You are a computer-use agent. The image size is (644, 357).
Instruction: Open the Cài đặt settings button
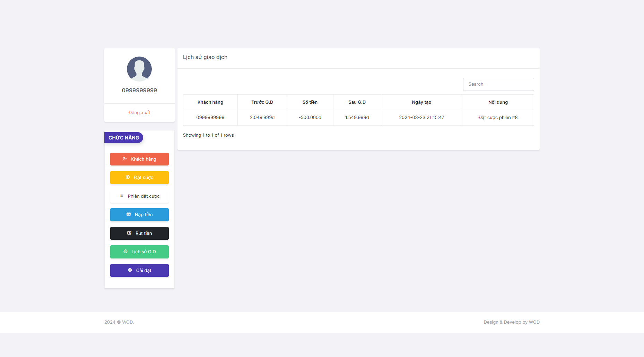(x=139, y=270)
